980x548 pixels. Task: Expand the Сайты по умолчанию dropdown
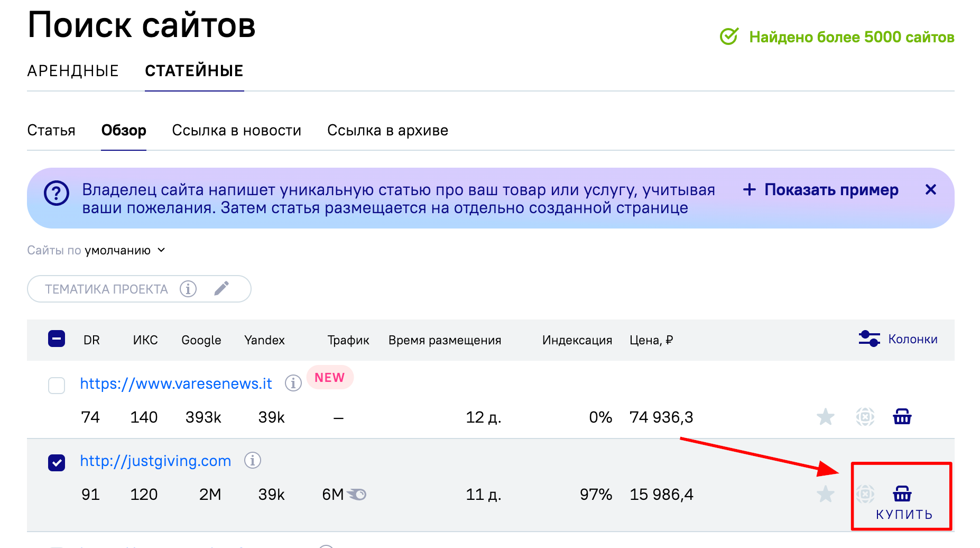(x=96, y=250)
